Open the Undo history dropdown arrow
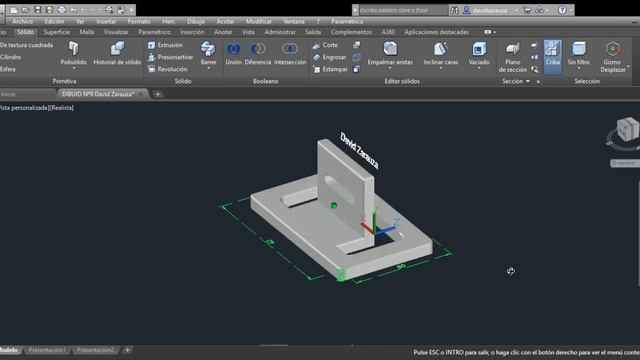 (82, 10)
